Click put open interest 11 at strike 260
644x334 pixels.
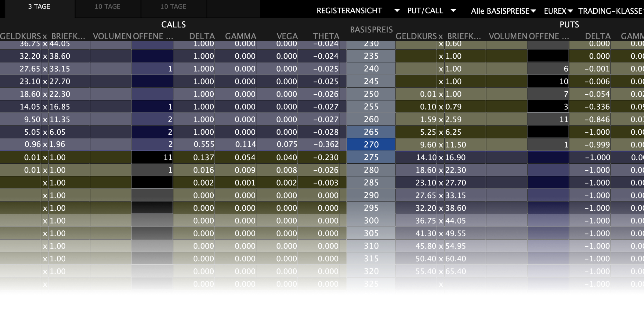pyautogui.click(x=563, y=119)
